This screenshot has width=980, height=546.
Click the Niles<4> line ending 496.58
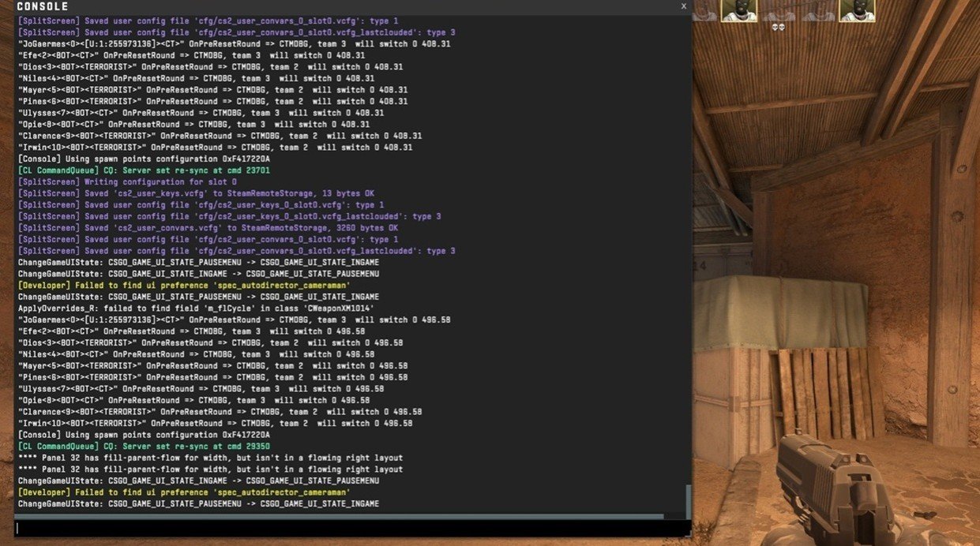tap(196, 354)
